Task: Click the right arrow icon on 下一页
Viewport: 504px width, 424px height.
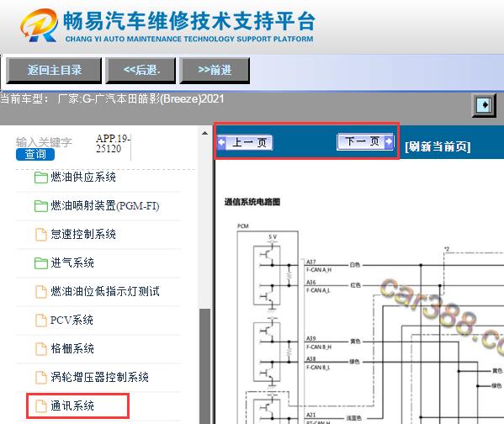Action: (389, 141)
